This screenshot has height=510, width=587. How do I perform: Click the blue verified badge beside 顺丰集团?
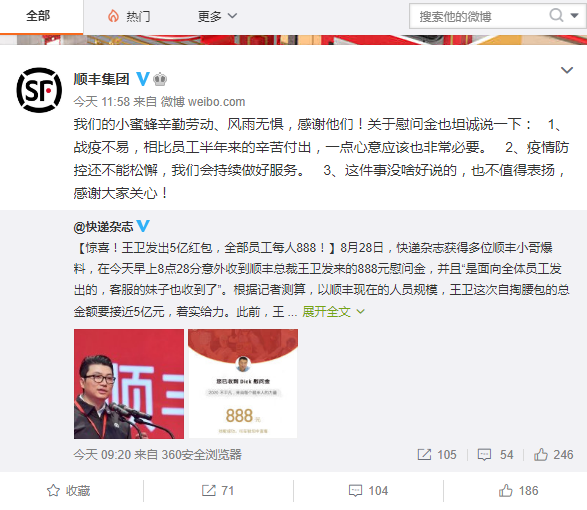pos(143,79)
